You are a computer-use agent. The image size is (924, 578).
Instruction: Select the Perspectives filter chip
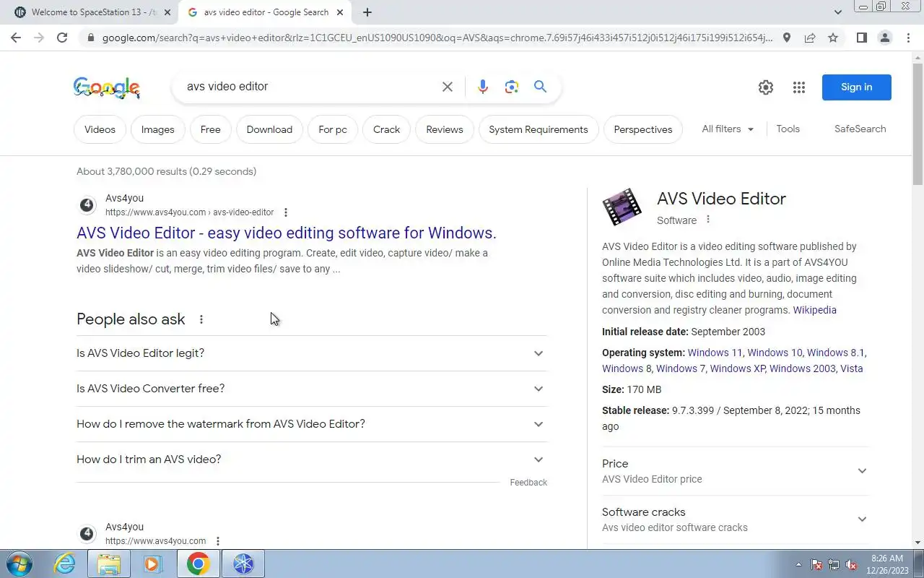point(643,129)
